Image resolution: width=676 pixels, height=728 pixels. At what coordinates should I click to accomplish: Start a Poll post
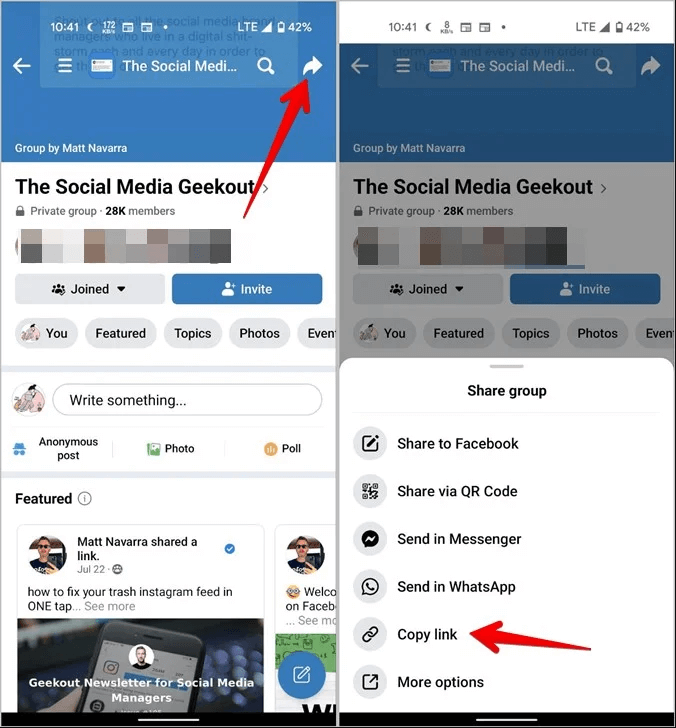(282, 448)
